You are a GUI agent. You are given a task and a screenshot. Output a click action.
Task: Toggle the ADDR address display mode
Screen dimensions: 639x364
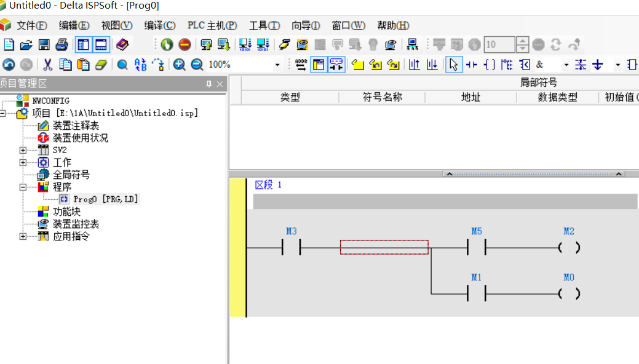(x=301, y=65)
